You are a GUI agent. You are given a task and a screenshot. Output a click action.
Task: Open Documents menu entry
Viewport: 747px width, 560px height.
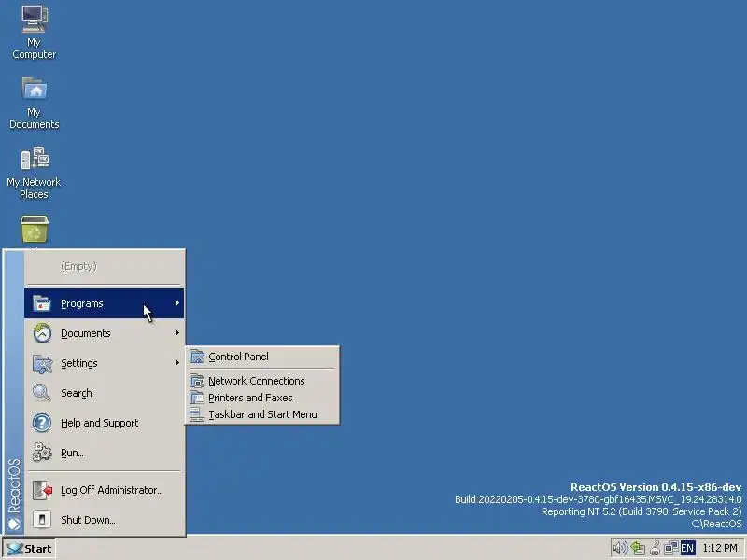[x=104, y=333]
